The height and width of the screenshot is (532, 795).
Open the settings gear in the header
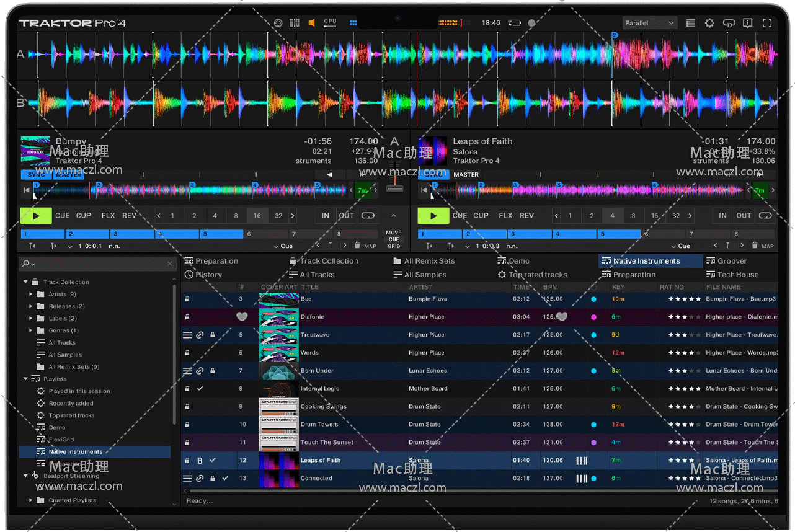click(x=709, y=23)
